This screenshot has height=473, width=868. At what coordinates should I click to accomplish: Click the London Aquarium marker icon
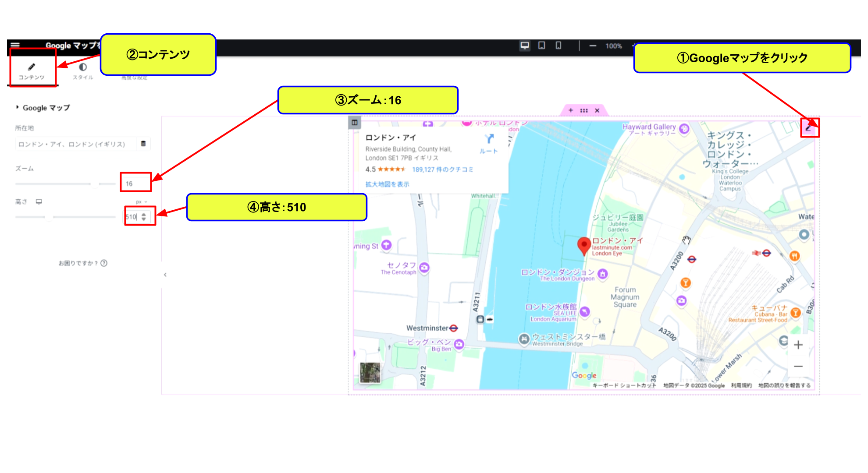pyautogui.click(x=585, y=311)
